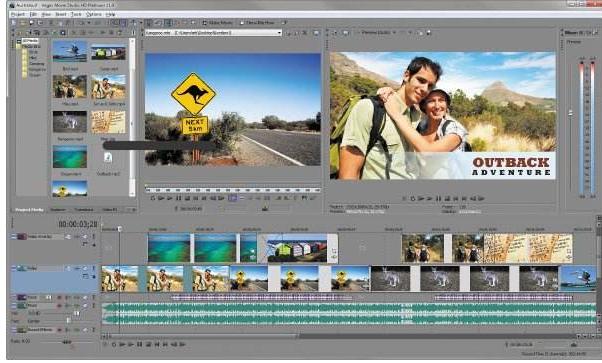Click Play in the timeline transport bar
Viewport: 602px width, 363px height.
131,345
